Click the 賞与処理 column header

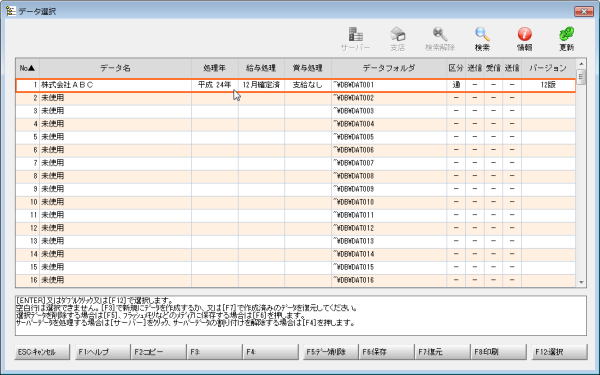coord(308,68)
